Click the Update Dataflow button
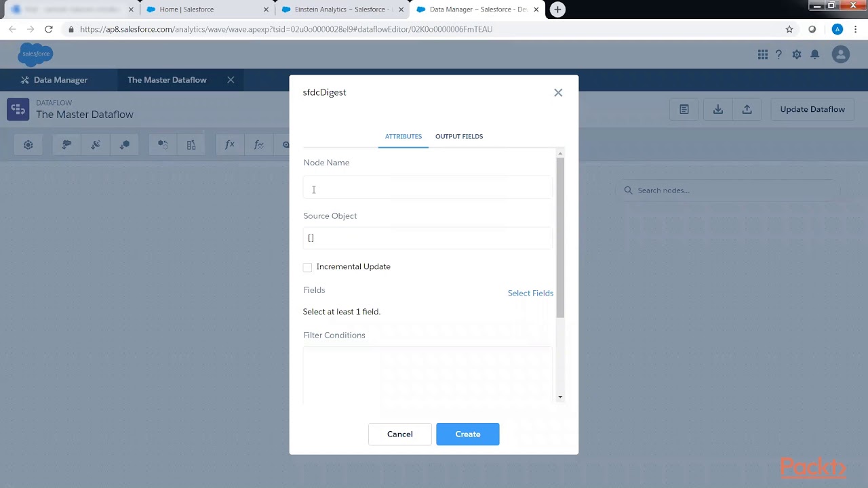 click(812, 109)
